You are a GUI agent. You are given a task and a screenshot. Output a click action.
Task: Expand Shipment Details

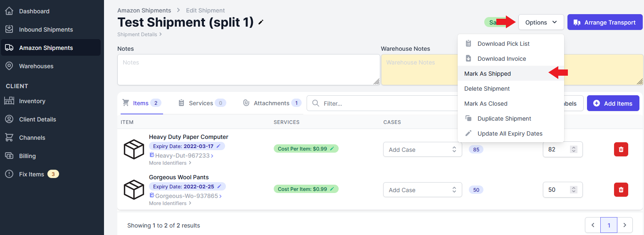[139, 35]
